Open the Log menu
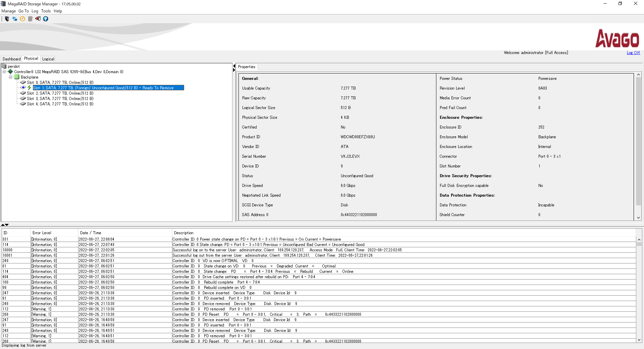Viewport: 644px width, 349px height. (35, 11)
